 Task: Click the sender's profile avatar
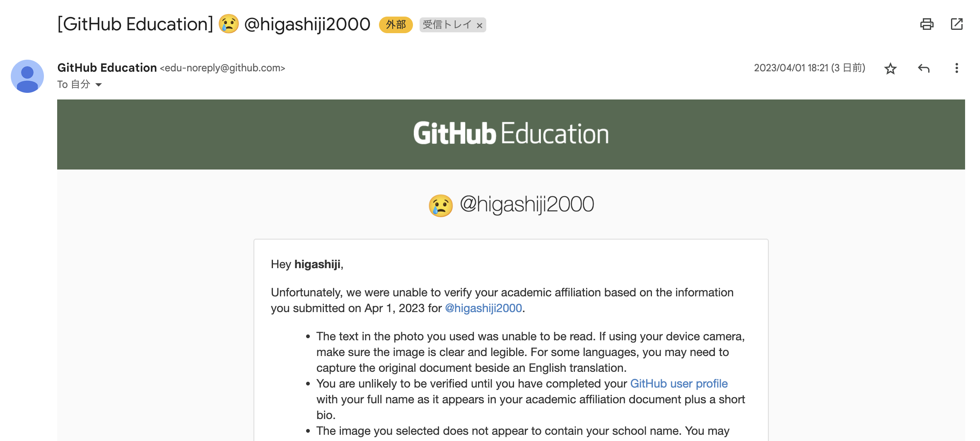pos(27,76)
